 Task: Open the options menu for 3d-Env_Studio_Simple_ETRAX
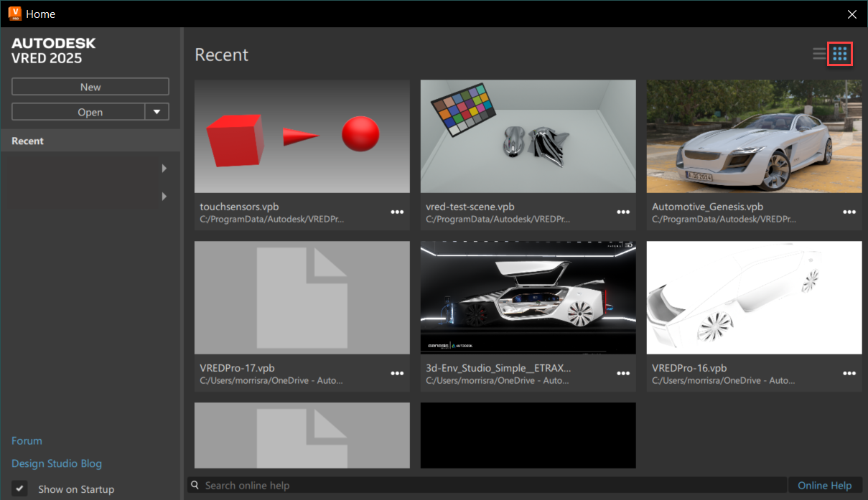pos(623,373)
